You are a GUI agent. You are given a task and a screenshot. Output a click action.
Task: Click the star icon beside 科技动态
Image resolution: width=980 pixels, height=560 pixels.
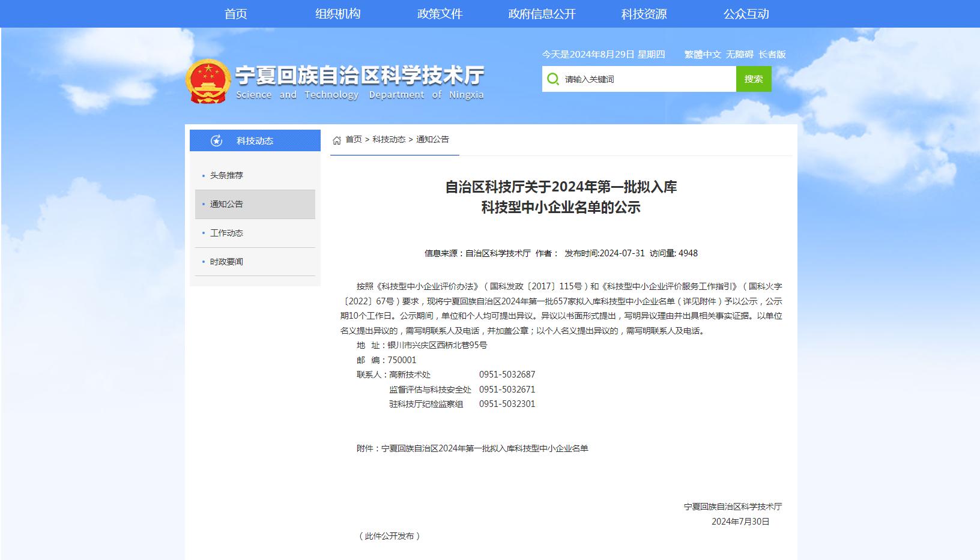(217, 140)
